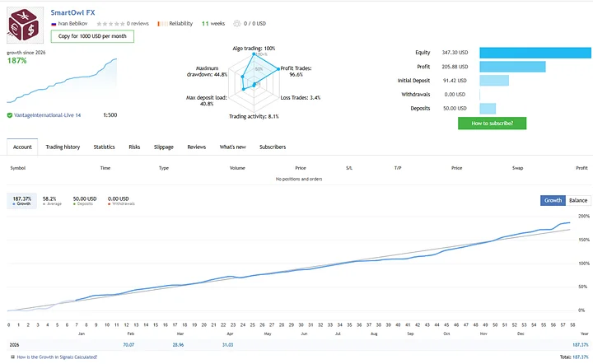Click the Russian flag icon beside Ivan Bebikov
This screenshot has width=593, height=364.
[54, 24]
